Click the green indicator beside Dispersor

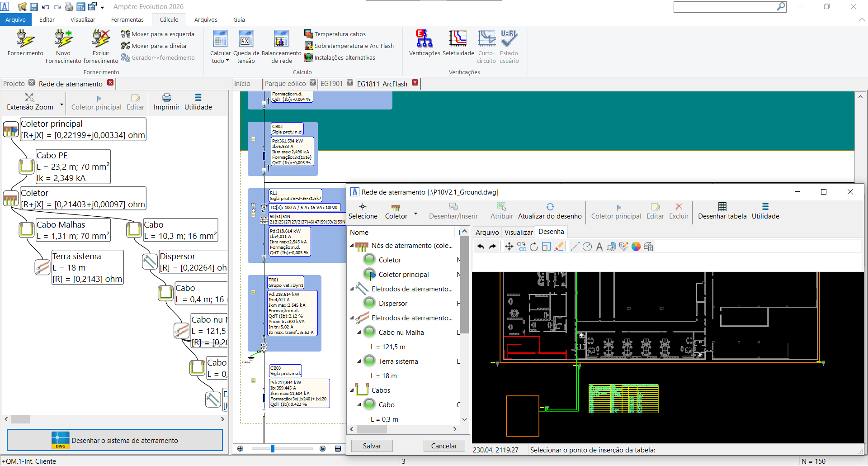tap(370, 304)
